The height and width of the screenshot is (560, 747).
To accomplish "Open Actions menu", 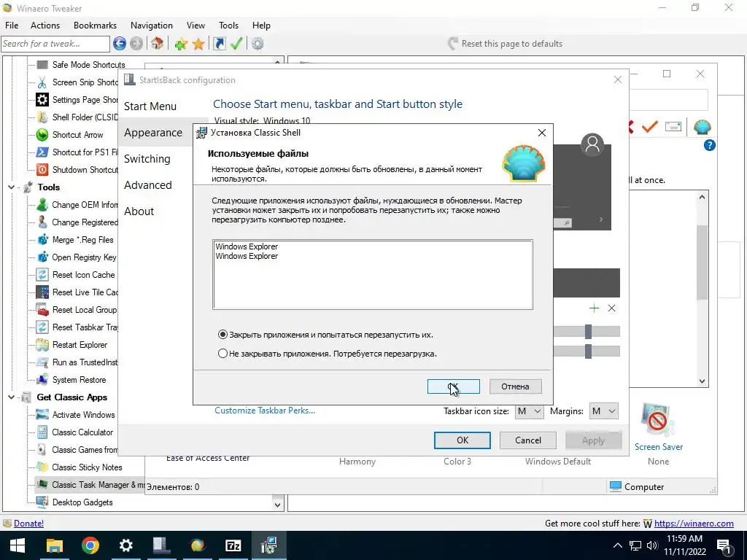I will click(x=45, y=26).
